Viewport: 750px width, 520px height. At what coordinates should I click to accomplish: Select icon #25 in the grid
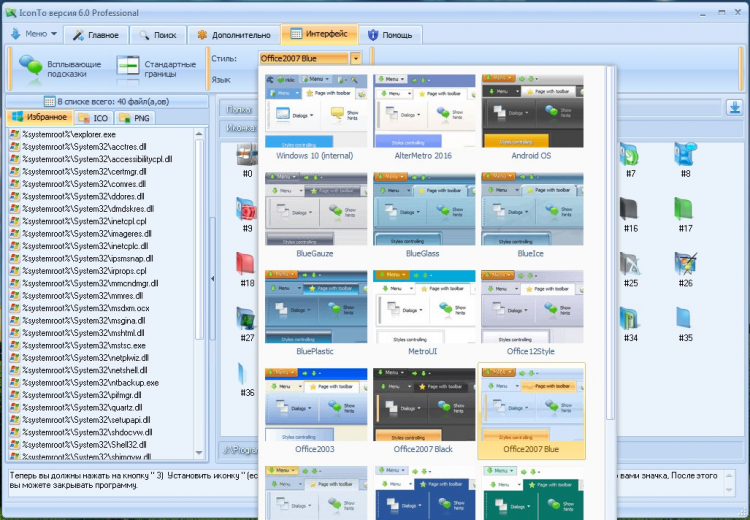(x=630, y=269)
